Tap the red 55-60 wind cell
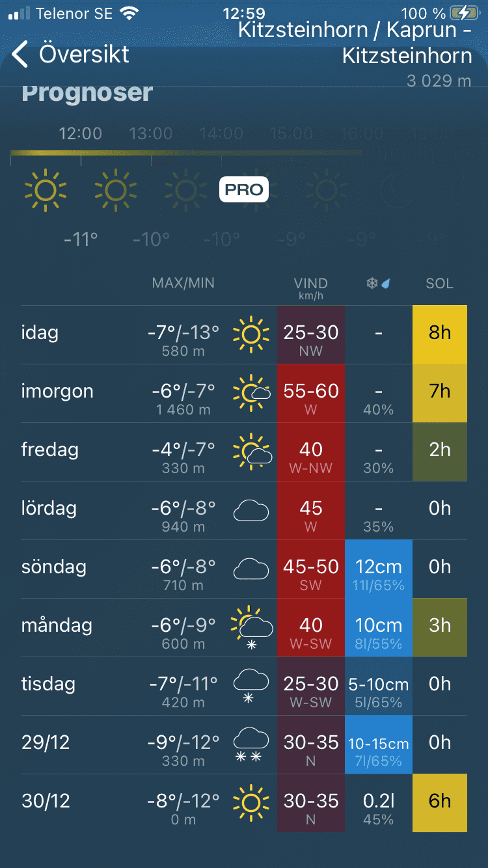This screenshot has height=868, width=488. pyautogui.click(x=311, y=393)
